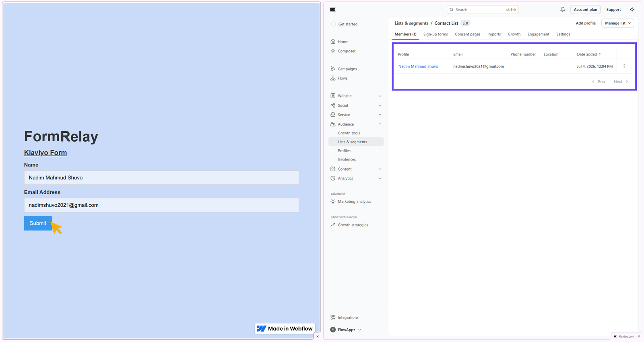The width and height of the screenshot is (644, 342).
Task: Select Geofences in sidebar
Action: point(347,160)
